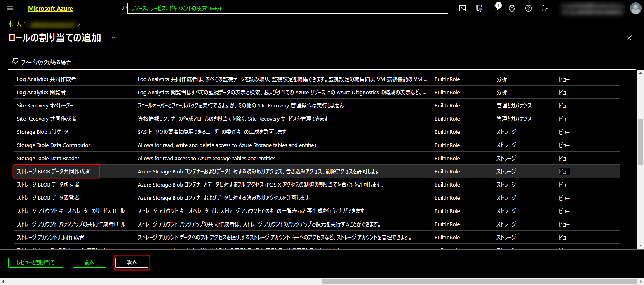This screenshot has height=285, width=644.
Task: Select the Log Analytics 閲覧者 role
Action: (x=41, y=92)
